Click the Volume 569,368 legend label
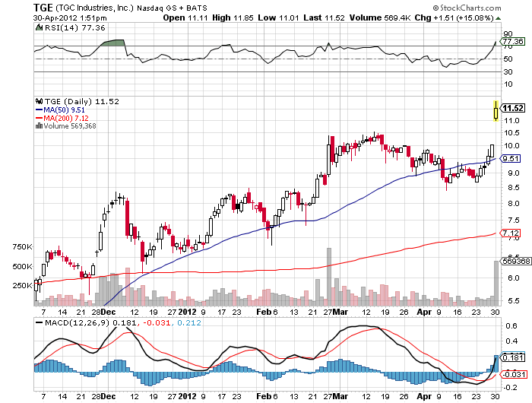 [x=70, y=126]
